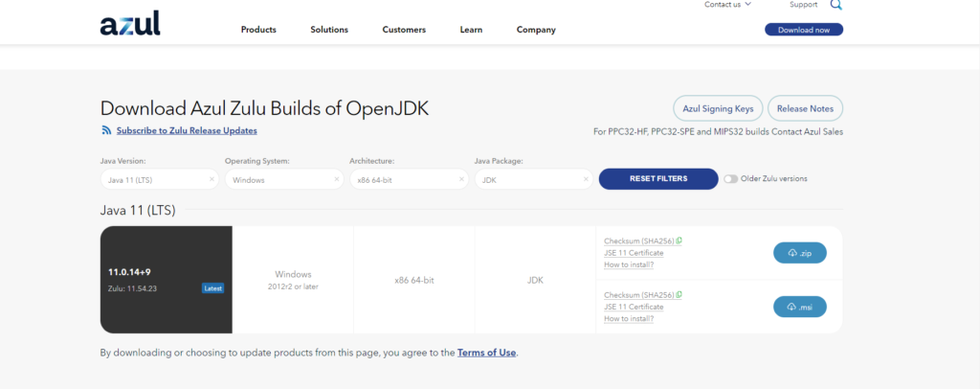
Task: Open the Customers menu
Action: click(404, 30)
